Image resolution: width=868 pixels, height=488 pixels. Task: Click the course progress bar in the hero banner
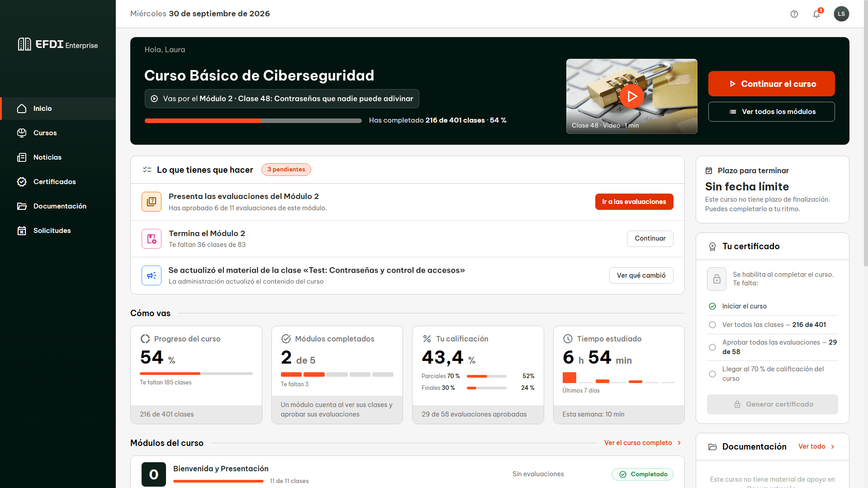(253, 121)
